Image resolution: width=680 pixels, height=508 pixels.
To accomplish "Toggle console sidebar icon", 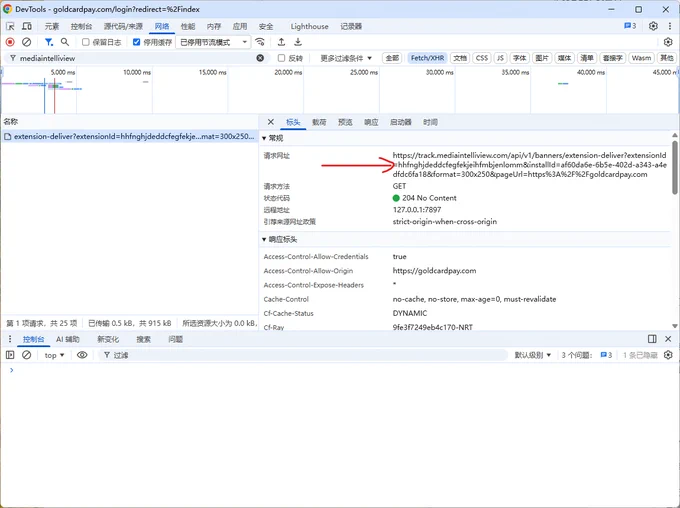I will point(10,355).
